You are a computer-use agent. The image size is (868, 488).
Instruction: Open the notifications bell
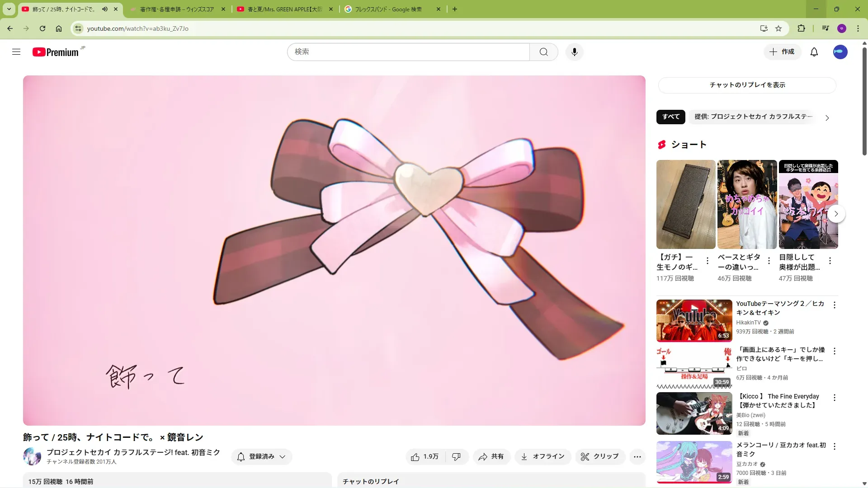tap(814, 52)
